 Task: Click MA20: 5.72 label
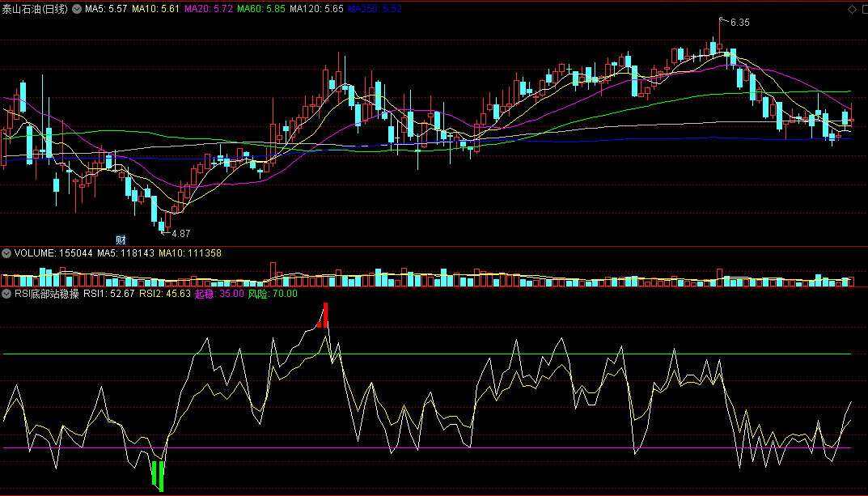click(x=208, y=9)
